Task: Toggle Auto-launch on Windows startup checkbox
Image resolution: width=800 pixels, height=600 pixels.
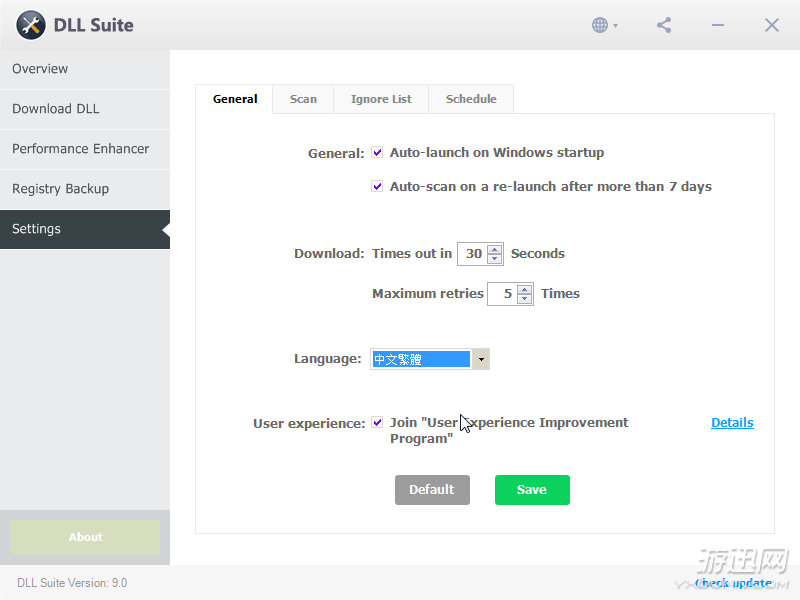Action: [377, 153]
